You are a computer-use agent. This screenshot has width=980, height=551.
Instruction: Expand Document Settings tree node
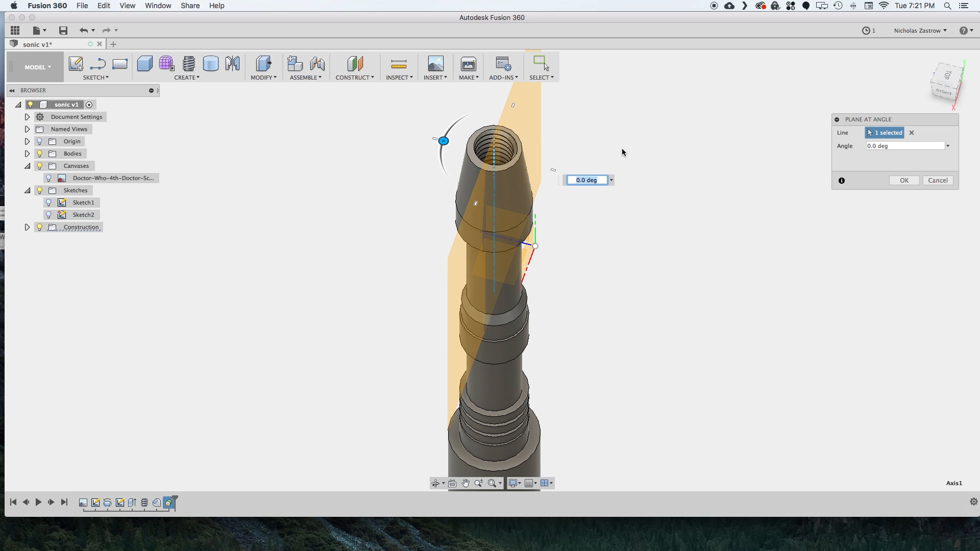(x=28, y=117)
